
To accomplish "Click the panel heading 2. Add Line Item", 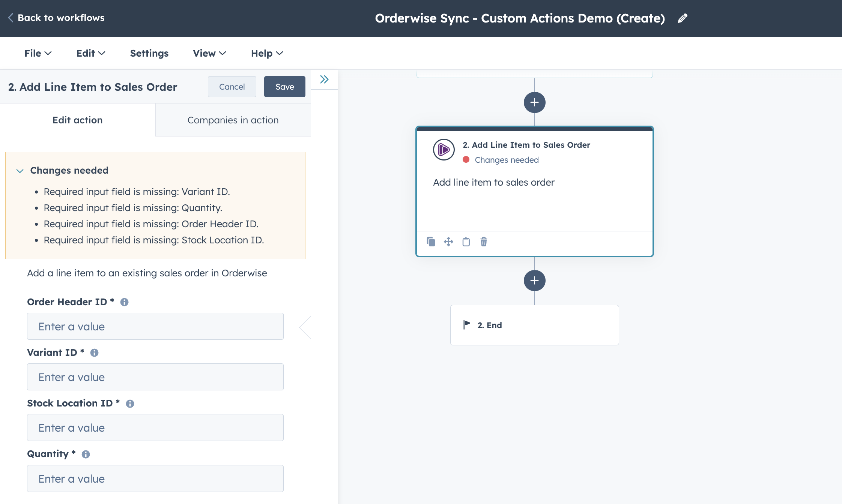I will pyautogui.click(x=93, y=87).
